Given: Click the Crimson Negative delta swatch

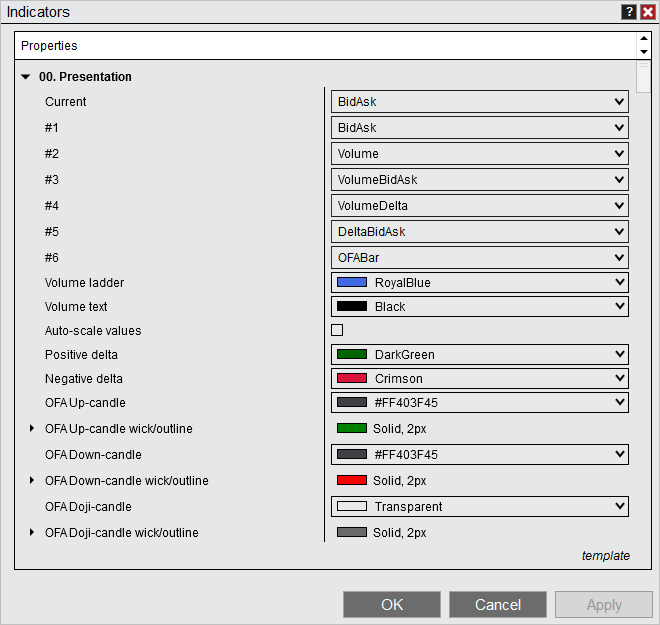Looking at the screenshot, I should tap(352, 379).
